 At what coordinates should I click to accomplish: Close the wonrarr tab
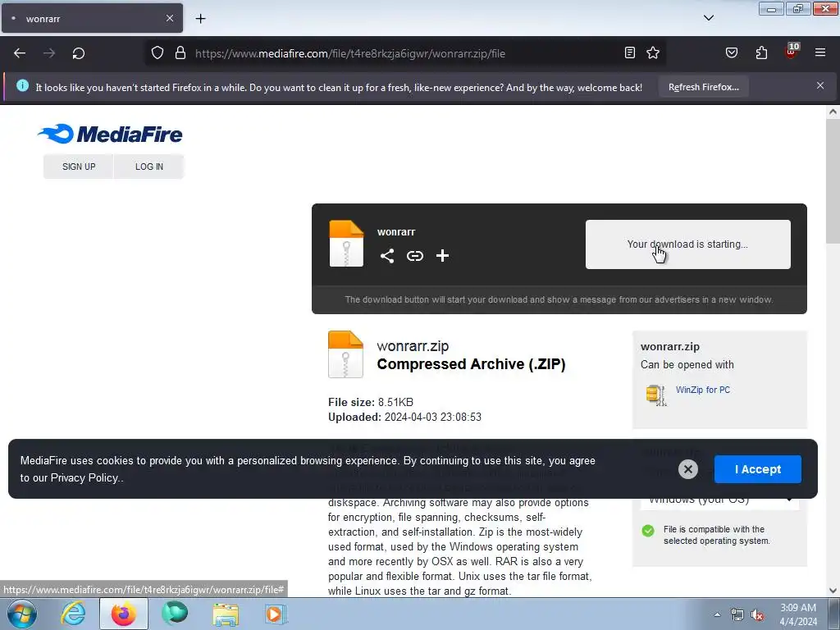170,18
